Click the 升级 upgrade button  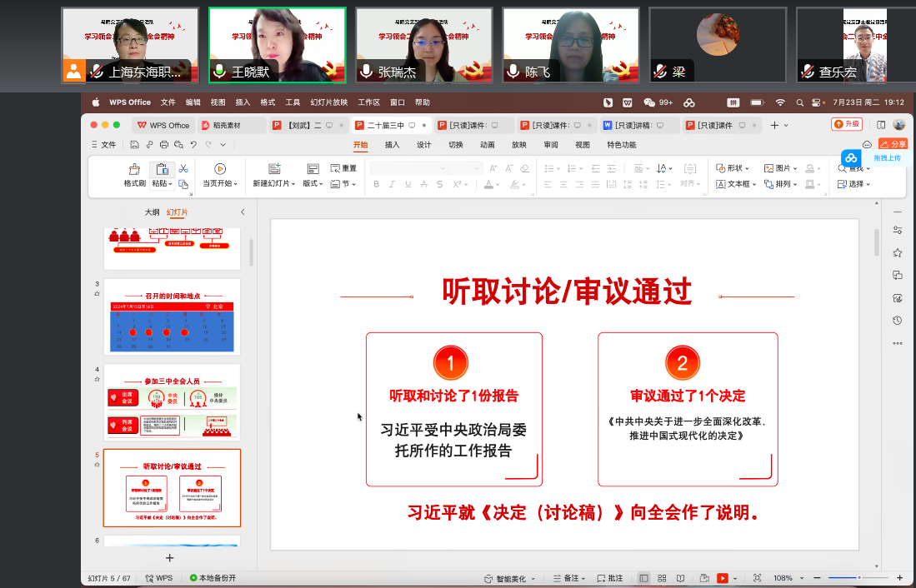(x=847, y=124)
